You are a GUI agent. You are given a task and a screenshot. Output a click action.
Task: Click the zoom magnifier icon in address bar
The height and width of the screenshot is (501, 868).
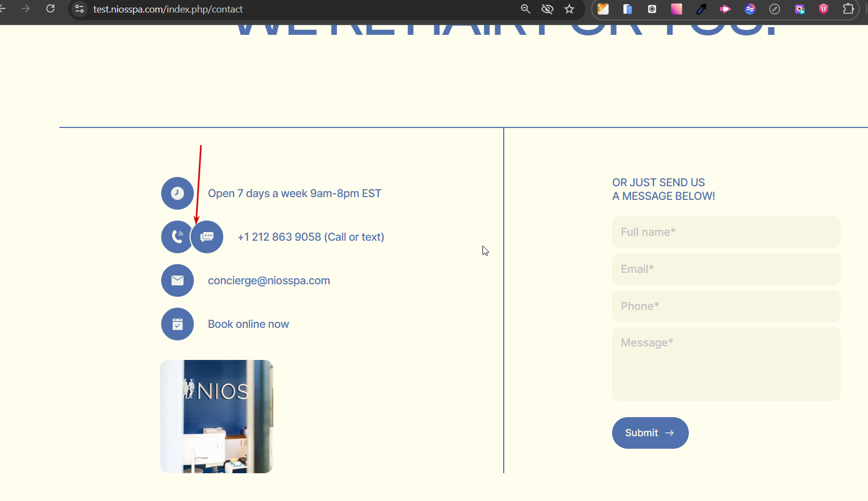pyautogui.click(x=525, y=9)
